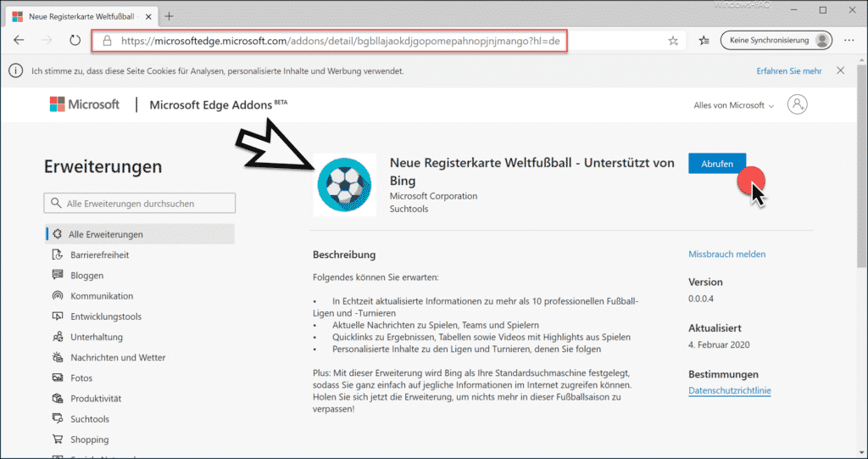Select Alle Erweiterungen category

(x=140, y=234)
